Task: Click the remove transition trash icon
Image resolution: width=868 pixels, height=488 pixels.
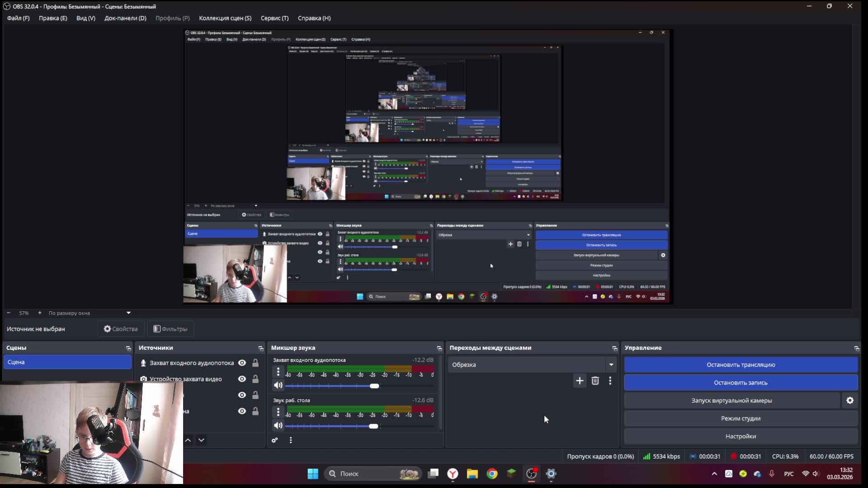Action: tap(595, 381)
